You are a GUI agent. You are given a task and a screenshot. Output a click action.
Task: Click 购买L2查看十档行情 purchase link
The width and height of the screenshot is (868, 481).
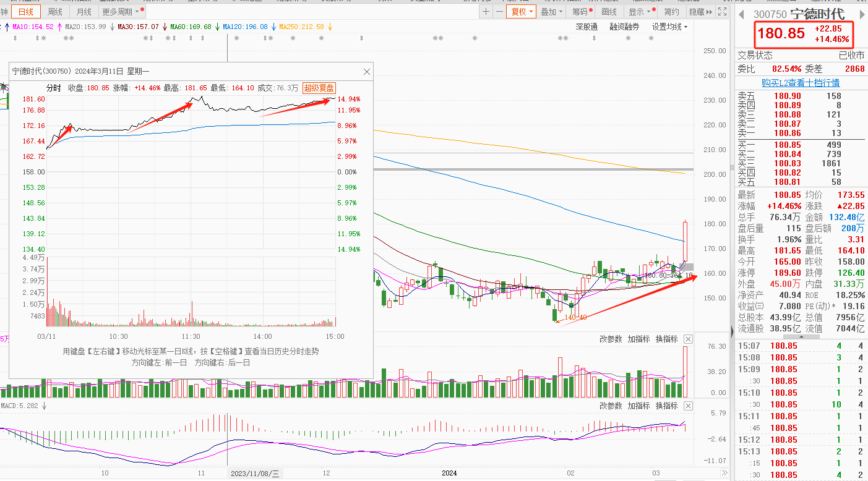coord(801,83)
